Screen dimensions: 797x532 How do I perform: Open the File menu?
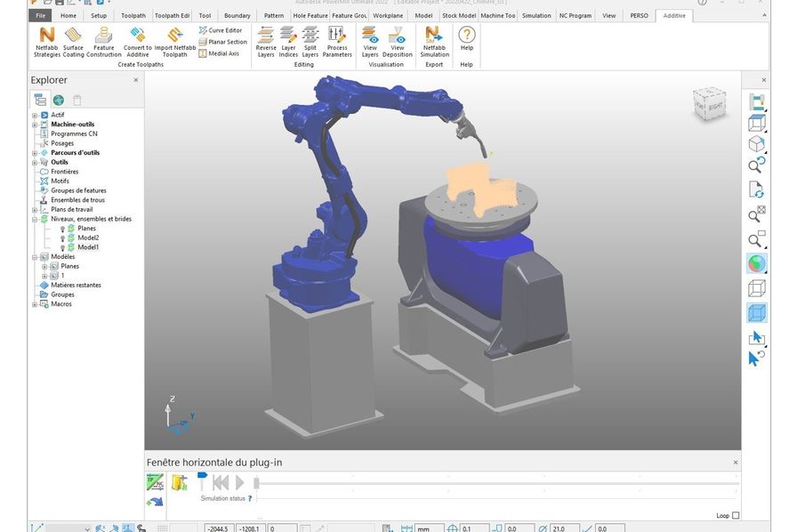coord(41,16)
